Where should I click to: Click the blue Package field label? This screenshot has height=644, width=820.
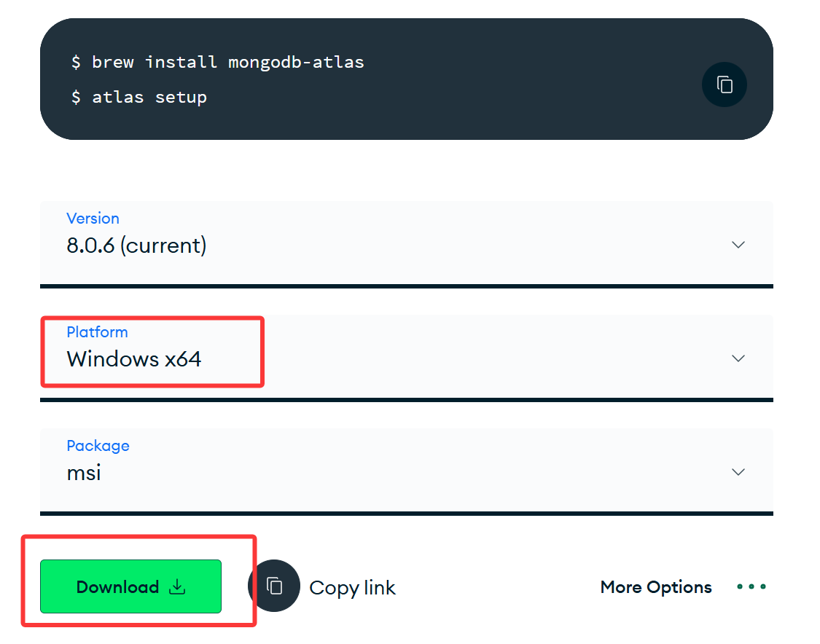(98, 446)
